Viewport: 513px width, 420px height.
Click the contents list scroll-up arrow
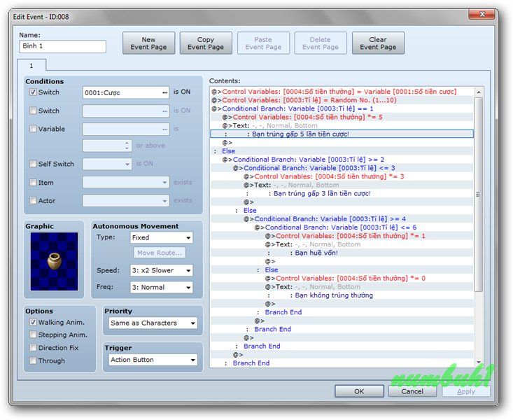point(479,92)
